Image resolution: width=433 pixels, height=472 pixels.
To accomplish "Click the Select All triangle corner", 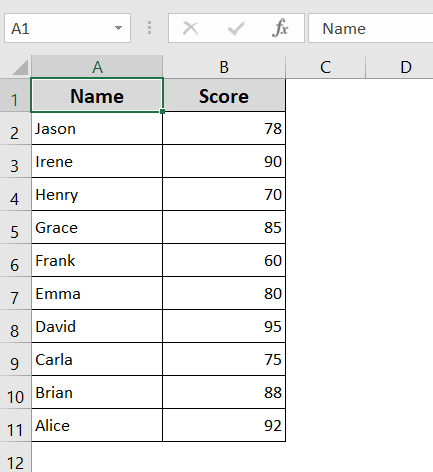I will point(20,67).
